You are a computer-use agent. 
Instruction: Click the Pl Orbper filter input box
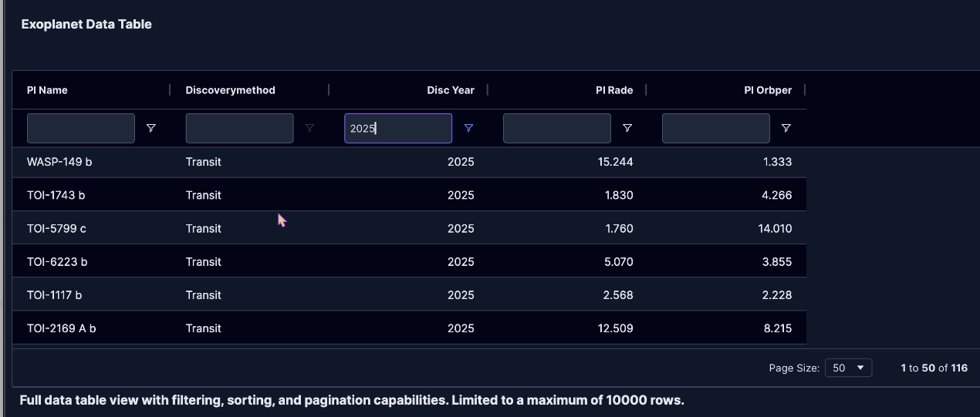click(x=715, y=129)
